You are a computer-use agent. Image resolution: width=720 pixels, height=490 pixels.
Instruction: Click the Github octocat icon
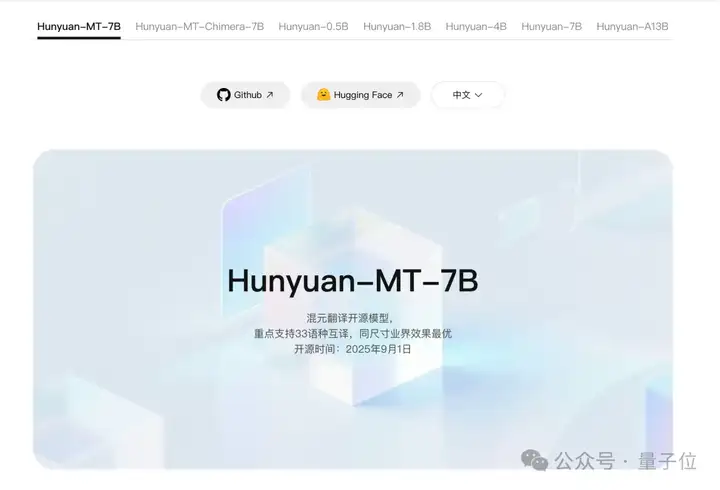pyautogui.click(x=224, y=95)
